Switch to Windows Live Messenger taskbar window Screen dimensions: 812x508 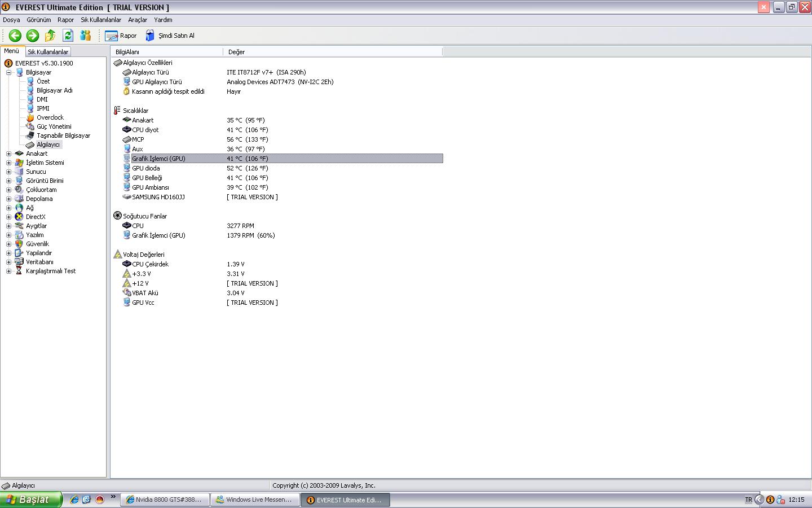click(x=254, y=500)
